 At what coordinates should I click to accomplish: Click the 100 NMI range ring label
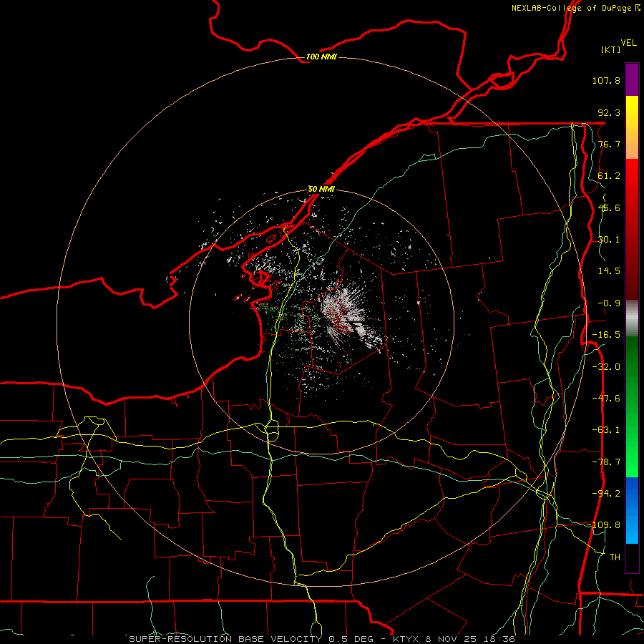[x=321, y=57]
